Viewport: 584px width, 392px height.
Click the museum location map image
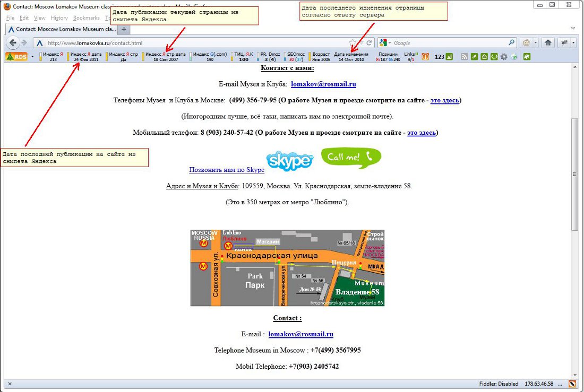coord(287,268)
